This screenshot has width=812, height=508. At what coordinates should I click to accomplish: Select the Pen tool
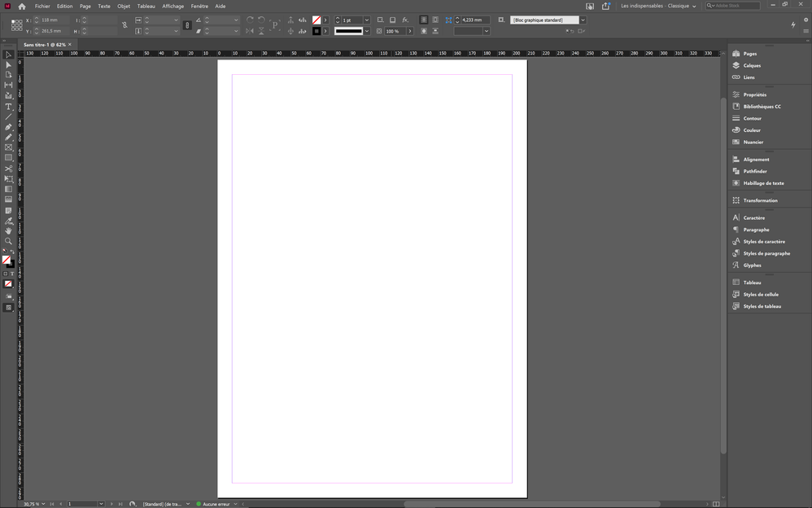click(8, 127)
